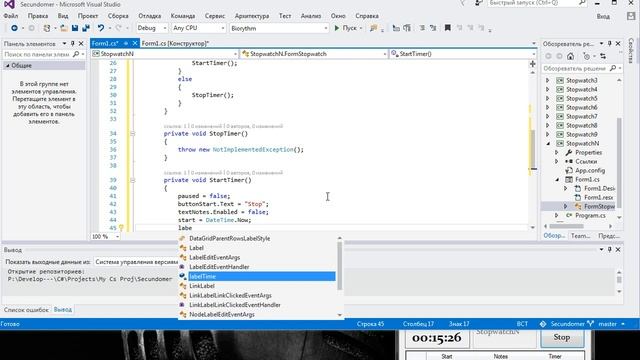Collapse the StopwatchN project node

[548, 143]
